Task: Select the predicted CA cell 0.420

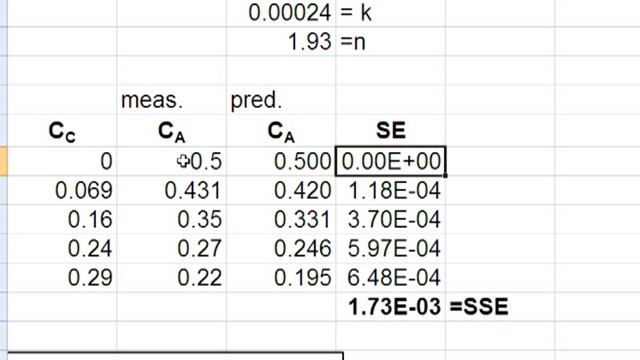Action: 281,191
